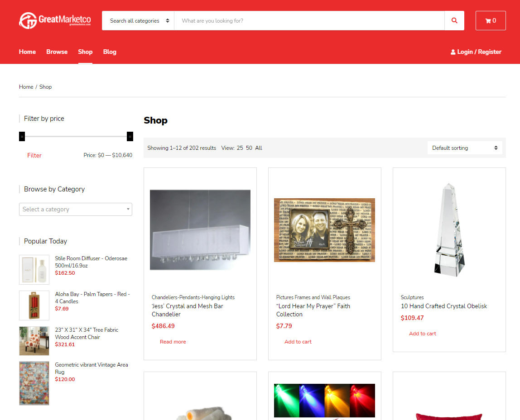This screenshot has width=520, height=420.
Task: Open Stile Room Diffuser - Oderosae link
Action: tap(91, 262)
